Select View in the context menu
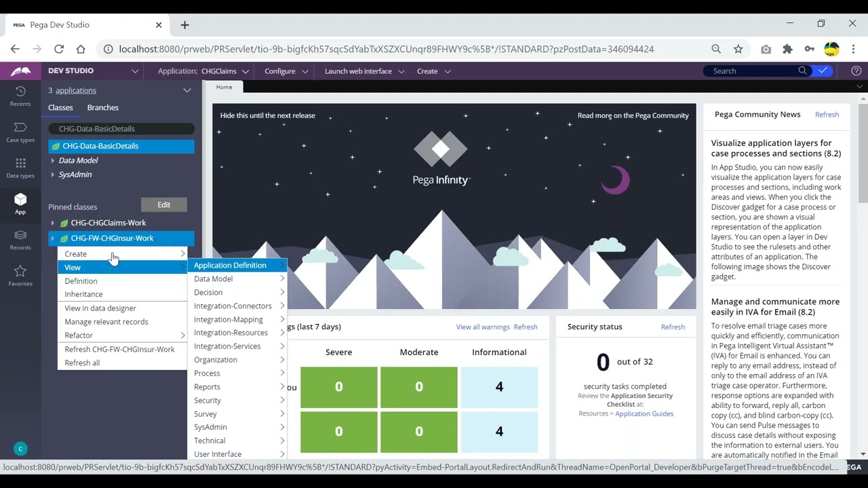 click(x=122, y=268)
